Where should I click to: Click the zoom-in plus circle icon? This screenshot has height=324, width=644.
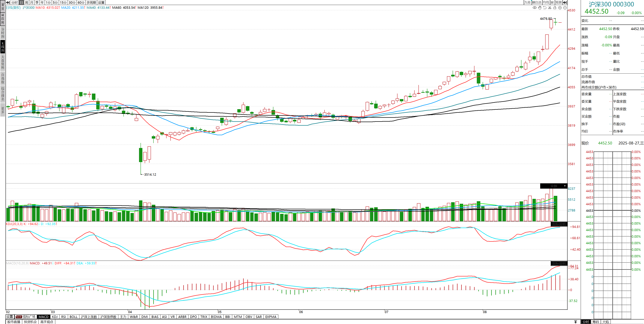(x=560, y=8)
